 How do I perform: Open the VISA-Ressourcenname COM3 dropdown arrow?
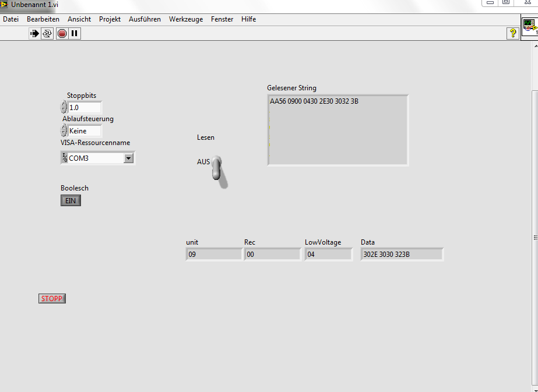(129, 158)
